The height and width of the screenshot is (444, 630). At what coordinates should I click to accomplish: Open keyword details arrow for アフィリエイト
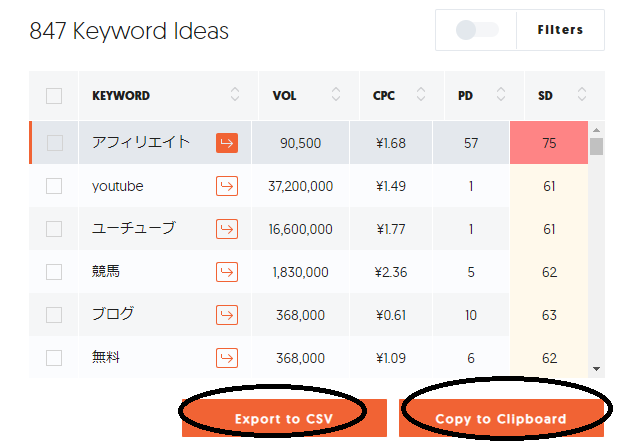pyautogui.click(x=227, y=143)
